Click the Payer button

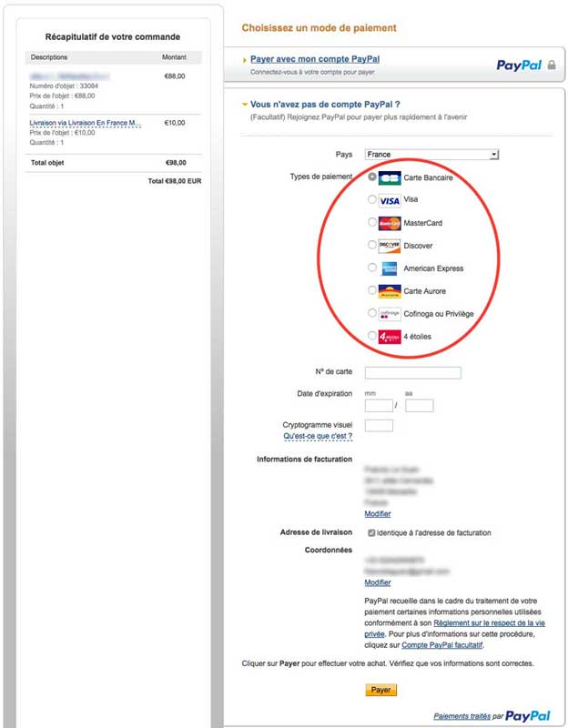[x=380, y=690]
